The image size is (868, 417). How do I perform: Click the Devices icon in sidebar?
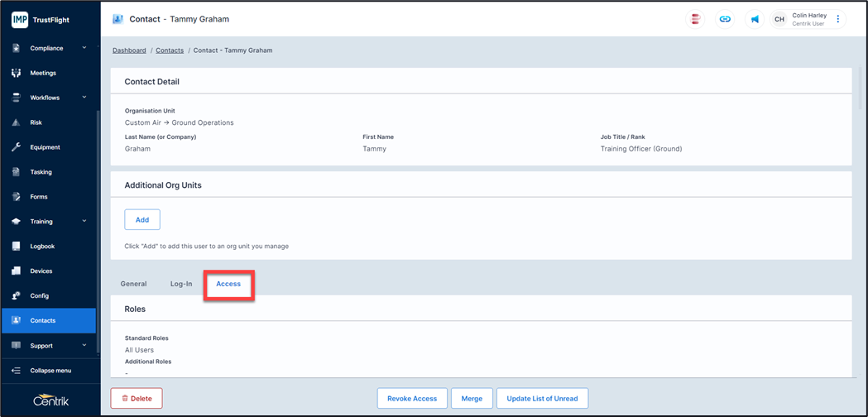pos(16,271)
